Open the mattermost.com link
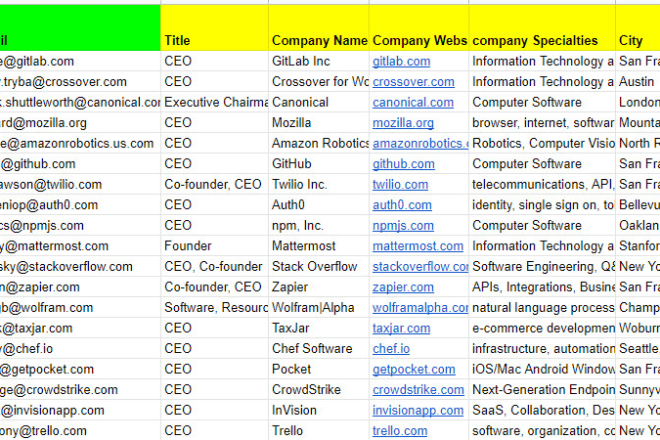Screen dimensions: 660x440 (418, 246)
